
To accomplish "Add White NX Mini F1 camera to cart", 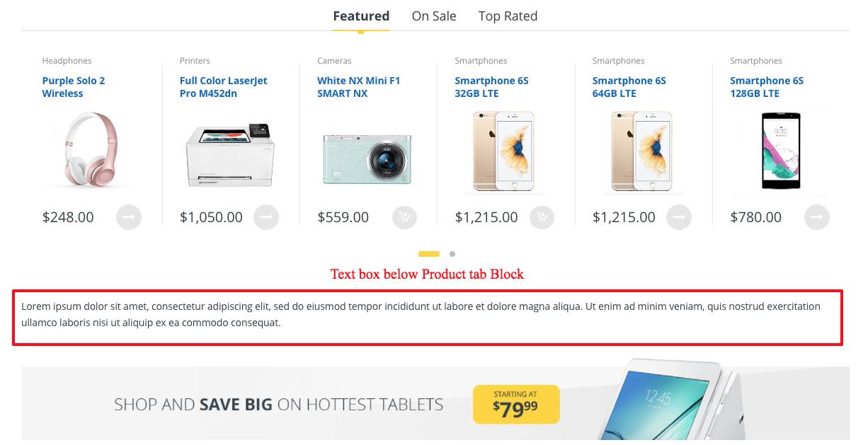I will 404,217.
